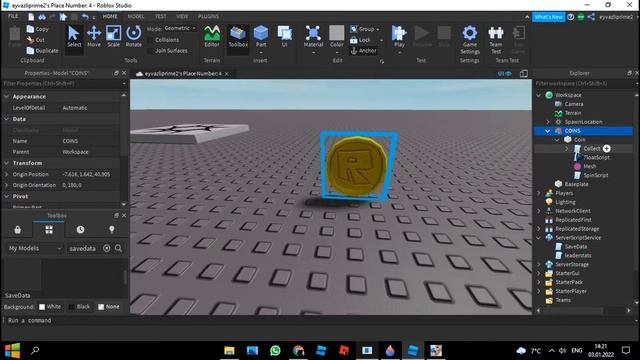Collapse the Transform section
This screenshot has height=360, width=640.
(7, 163)
